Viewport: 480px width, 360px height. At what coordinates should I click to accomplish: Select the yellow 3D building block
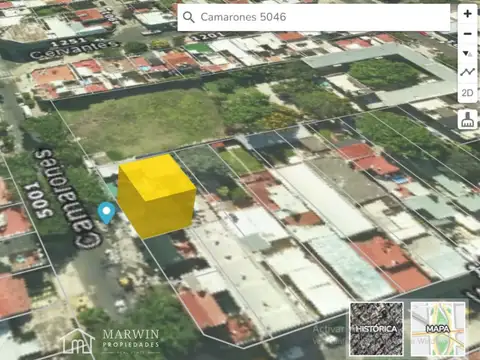156,196
